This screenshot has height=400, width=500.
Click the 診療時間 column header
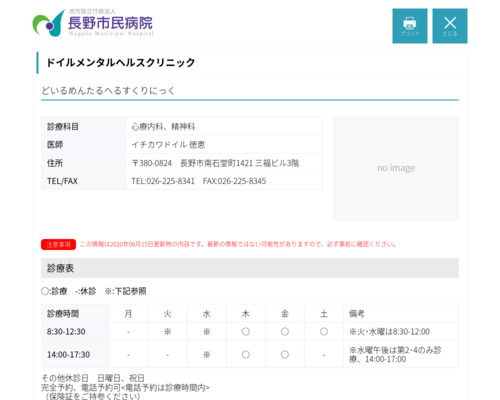click(75, 314)
